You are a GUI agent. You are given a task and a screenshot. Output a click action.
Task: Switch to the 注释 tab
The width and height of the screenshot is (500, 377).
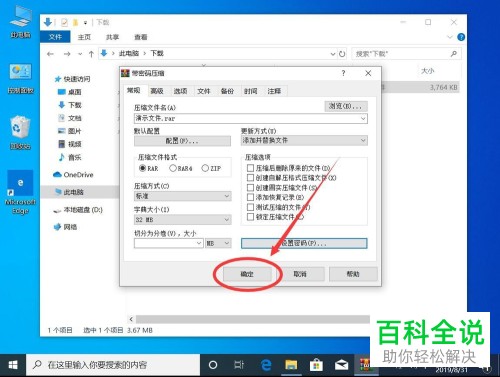(274, 91)
